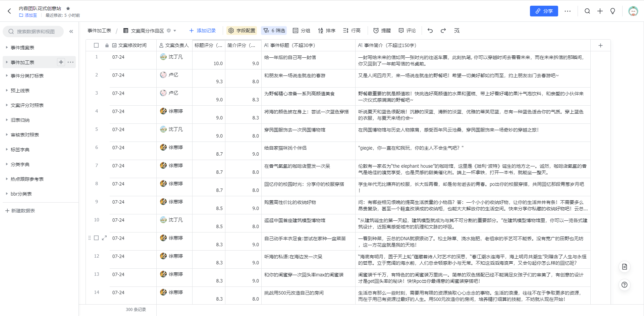Click the blue 分享 button
The image size is (644, 316).
click(544, 11)
